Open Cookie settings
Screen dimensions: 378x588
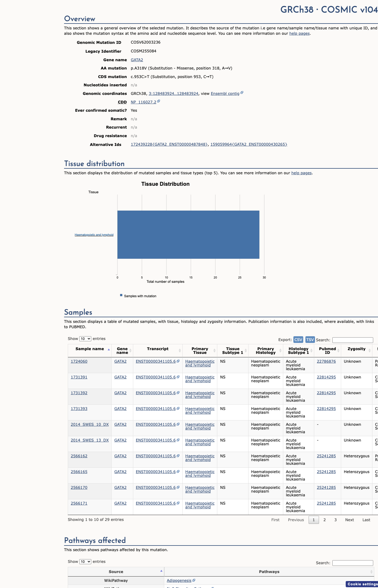362,584
